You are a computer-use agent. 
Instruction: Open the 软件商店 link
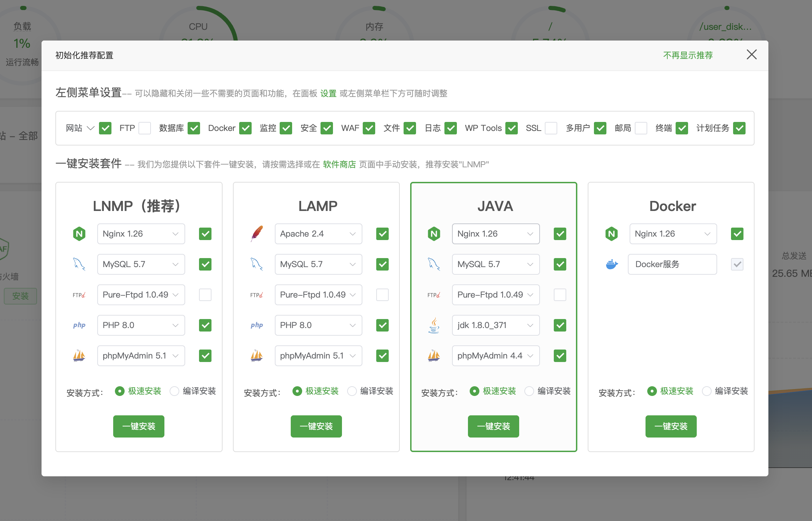click(x=340, y=165)
